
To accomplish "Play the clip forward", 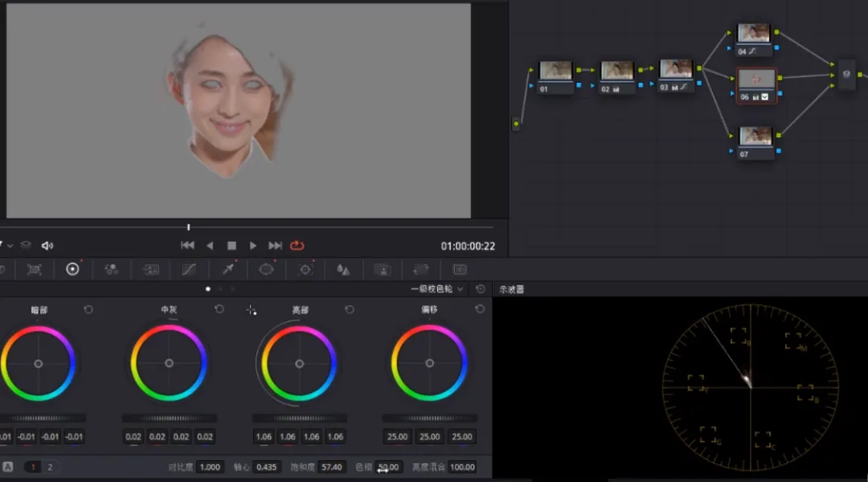I will click(253, 245).
